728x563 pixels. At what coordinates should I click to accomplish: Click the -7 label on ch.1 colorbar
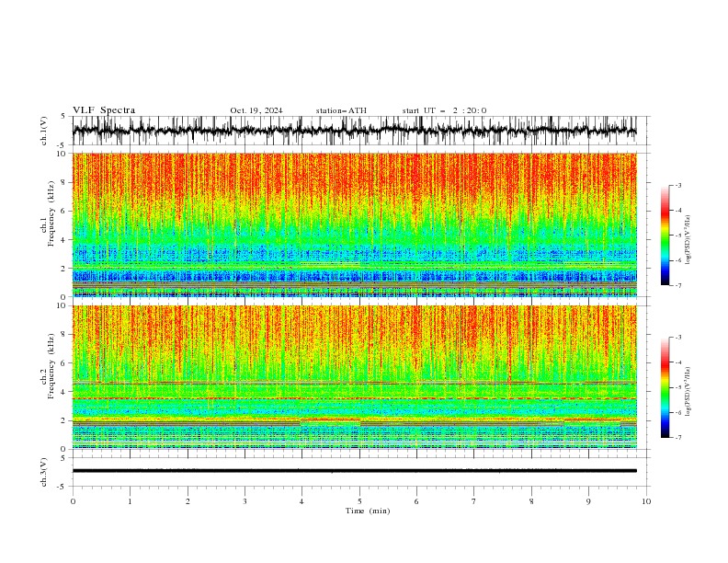coord(678,285)
